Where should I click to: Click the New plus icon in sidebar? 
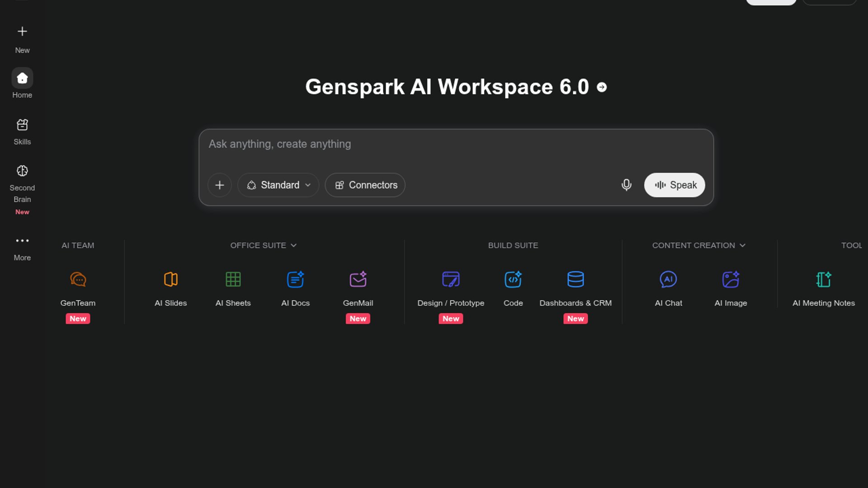click(x=22, y=31)
